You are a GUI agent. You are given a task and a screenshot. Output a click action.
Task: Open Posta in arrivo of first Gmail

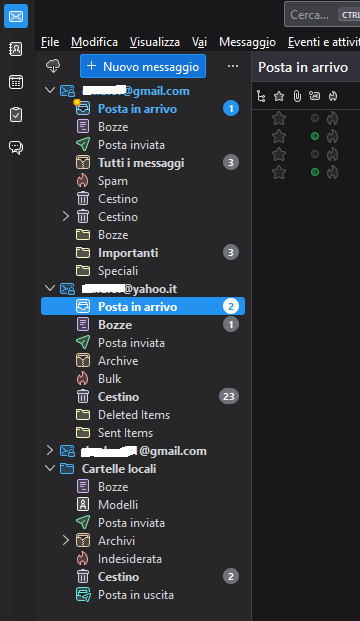[143, 109]
